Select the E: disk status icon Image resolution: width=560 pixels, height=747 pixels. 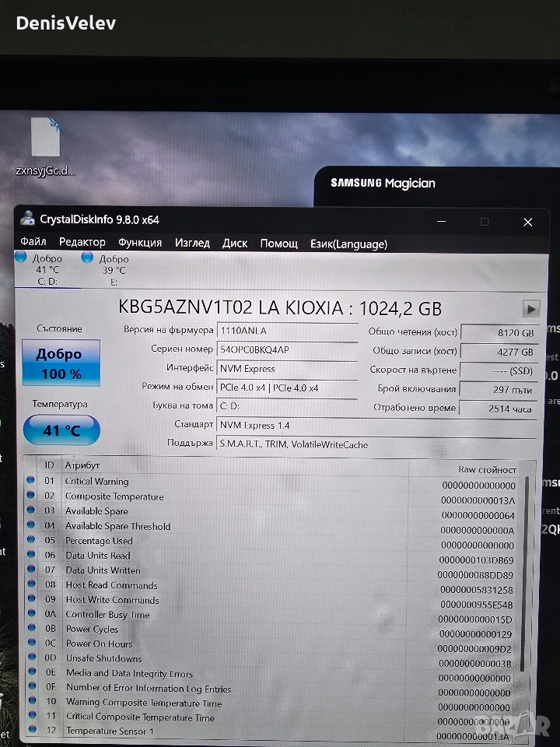pyautogui.click(x=87, y=258)
